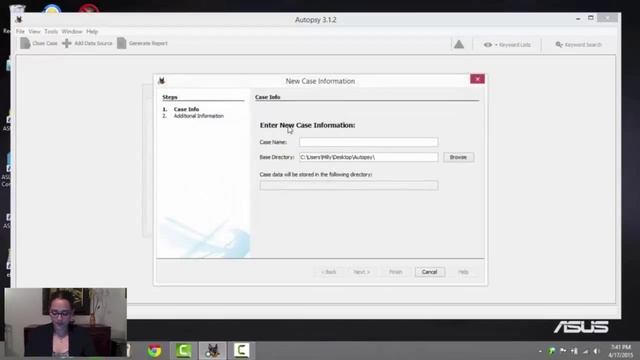This screenshot has width=640, height=360.
Task: Open the File menu
Action: [x=20, y=31]
